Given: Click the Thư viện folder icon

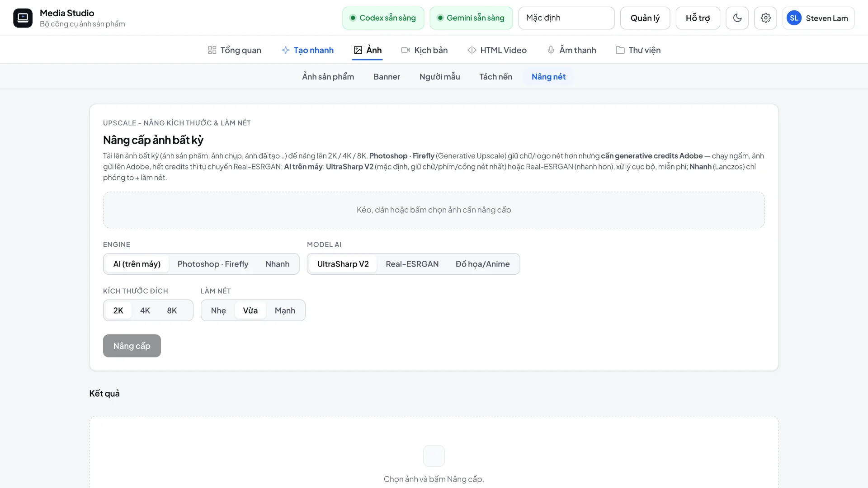Looking at the screenshot, I should (x=620, y=50).
